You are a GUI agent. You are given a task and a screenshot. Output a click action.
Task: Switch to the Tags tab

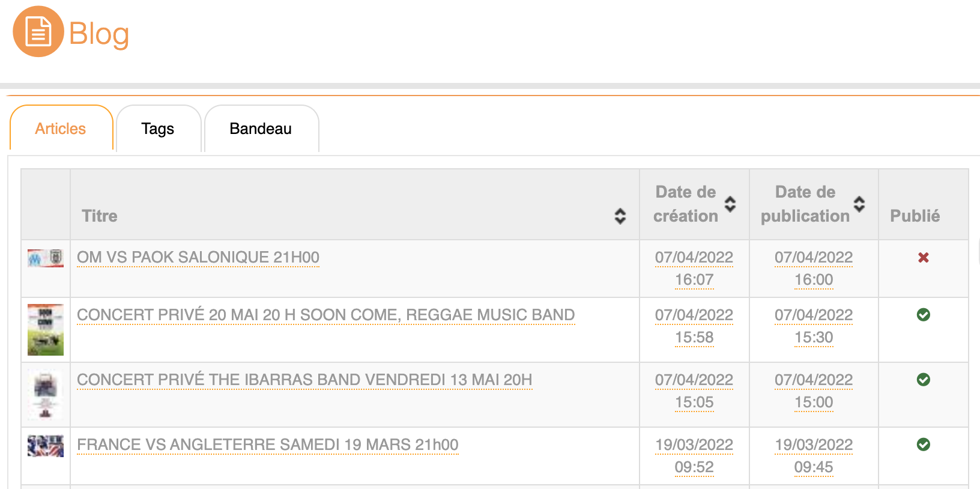158,129
